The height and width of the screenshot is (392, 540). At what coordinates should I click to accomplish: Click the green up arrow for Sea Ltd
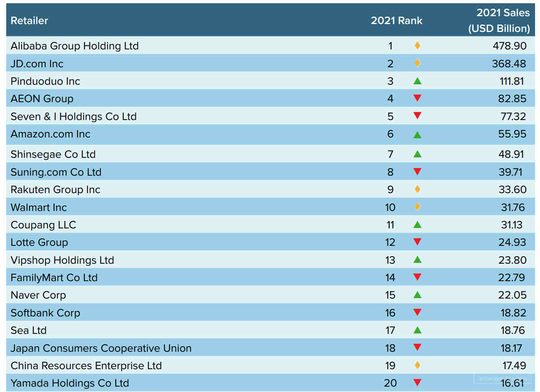[418, 330]
